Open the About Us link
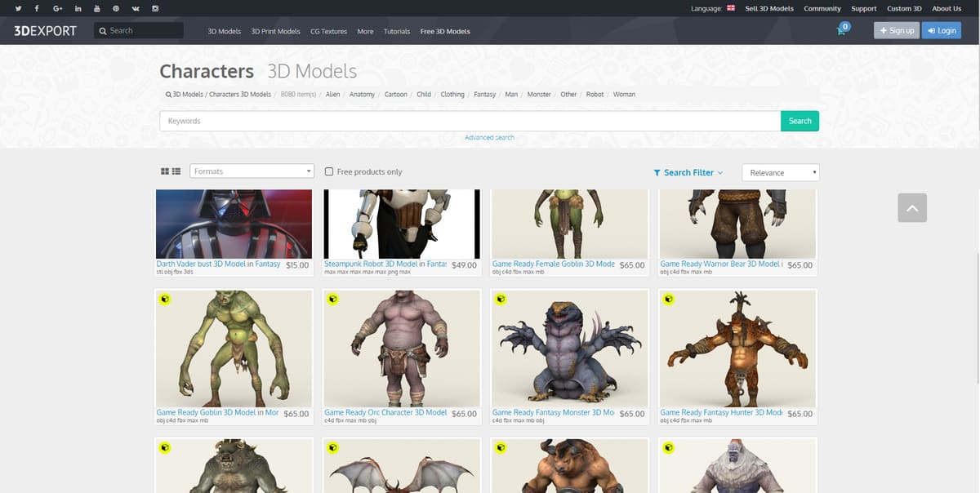980x493 pixels. point(947,8)
